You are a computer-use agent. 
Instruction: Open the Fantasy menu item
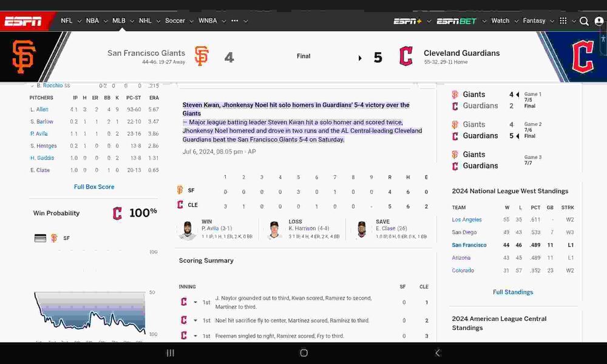[534, 21]
